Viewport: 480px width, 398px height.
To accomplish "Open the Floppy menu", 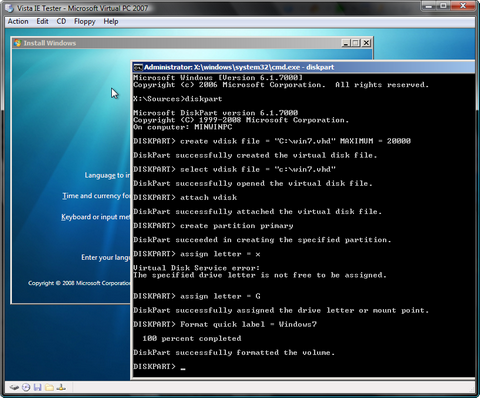I will point(85,21).
